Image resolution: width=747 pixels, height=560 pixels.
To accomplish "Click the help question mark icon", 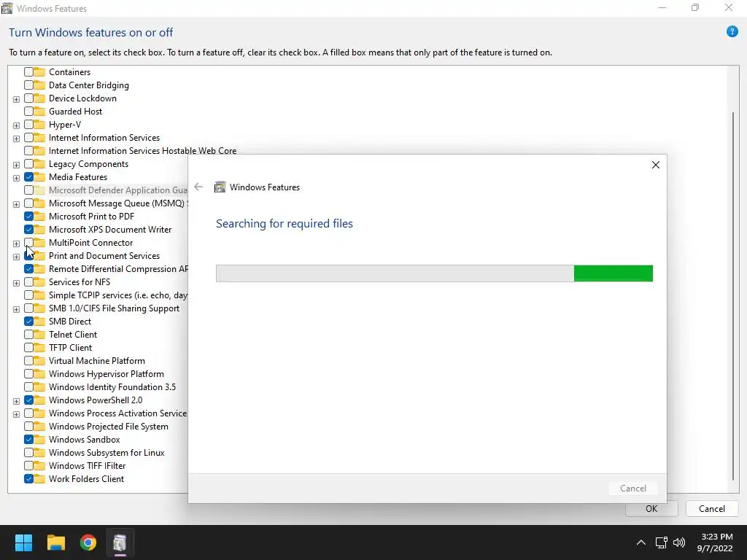I will (732, 32).
